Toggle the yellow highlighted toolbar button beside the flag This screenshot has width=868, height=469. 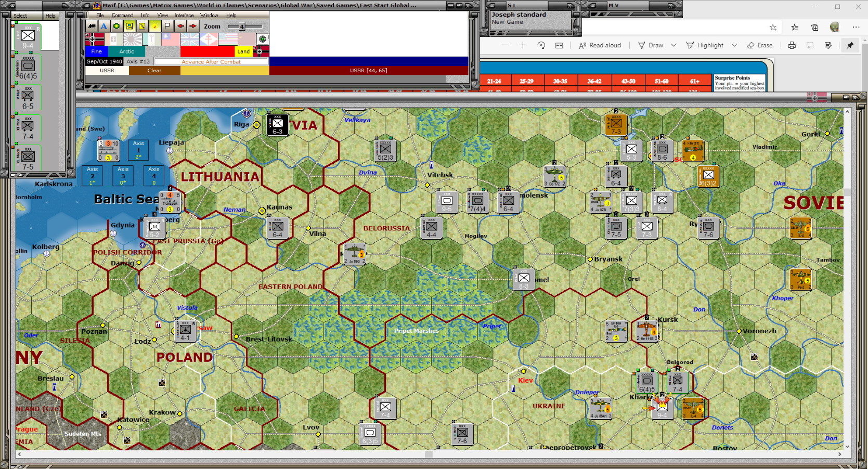(x=155, y=26)
